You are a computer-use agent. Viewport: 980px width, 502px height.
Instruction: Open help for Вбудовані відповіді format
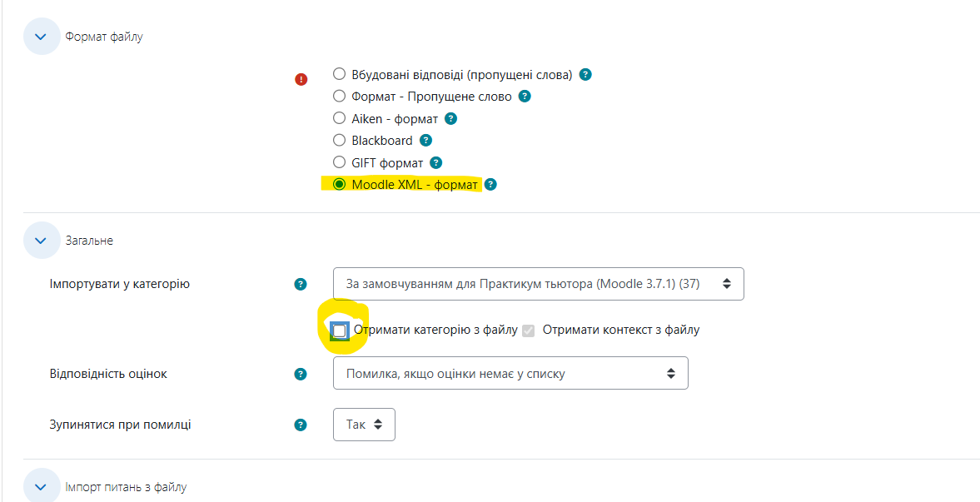(585, 74)
